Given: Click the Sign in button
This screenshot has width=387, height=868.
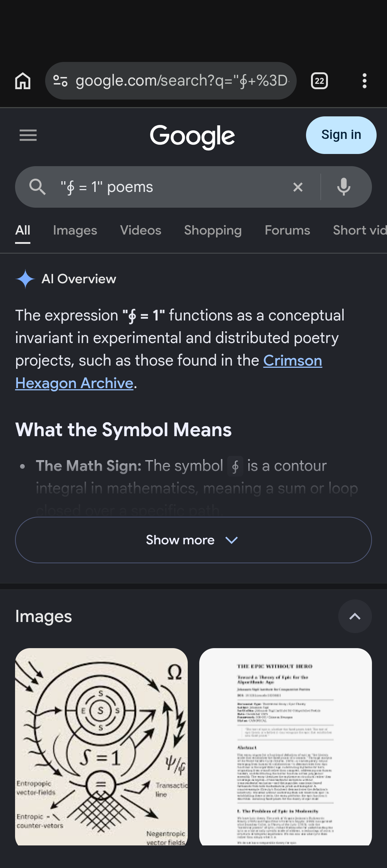Looking at the screenshot, I should click(x=341, y=135).
